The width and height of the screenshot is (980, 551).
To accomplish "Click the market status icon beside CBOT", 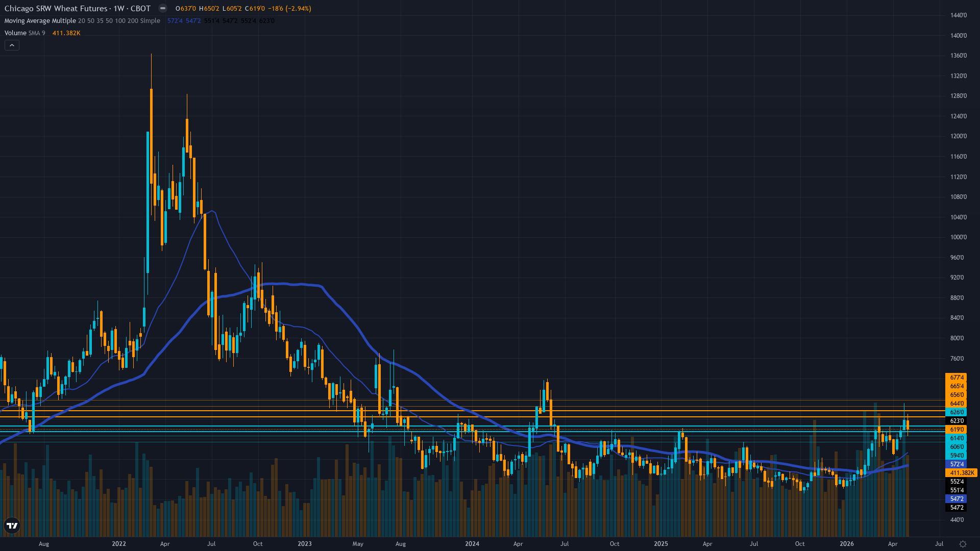I will pyautogui.click(x=163, y=8).
